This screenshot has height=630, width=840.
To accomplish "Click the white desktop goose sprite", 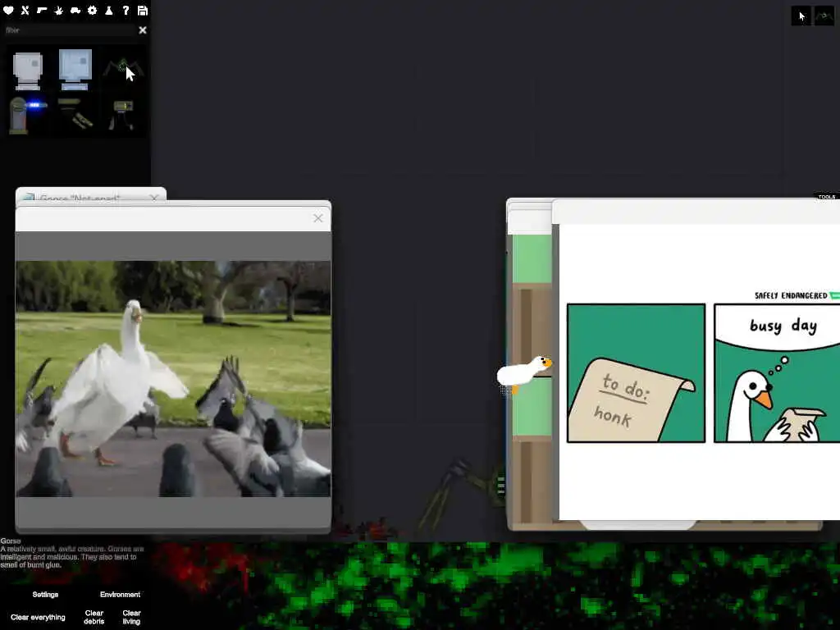I will [523, 373].
